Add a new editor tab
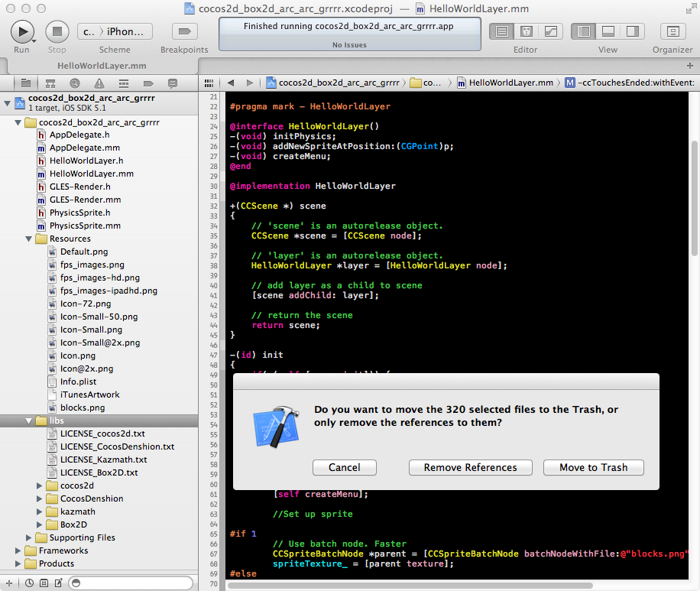This screenshot has height=591, width=700. 690,66
